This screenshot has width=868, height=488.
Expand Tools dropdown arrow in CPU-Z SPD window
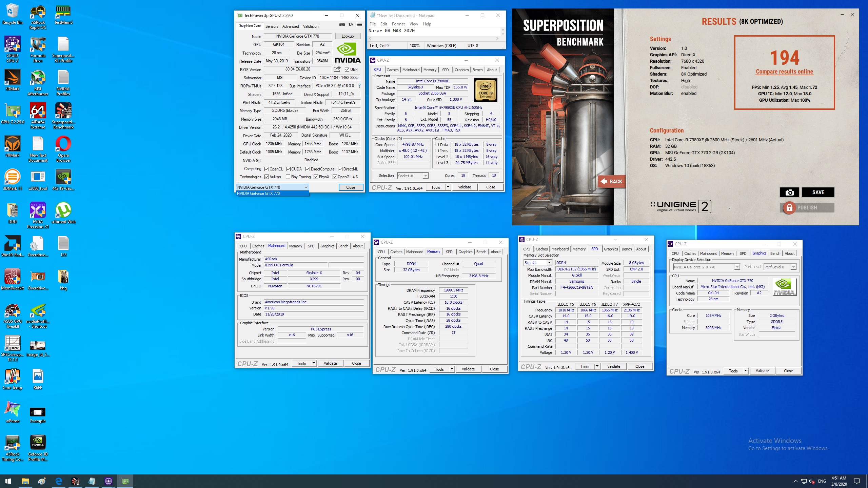[x=597, y=366]
